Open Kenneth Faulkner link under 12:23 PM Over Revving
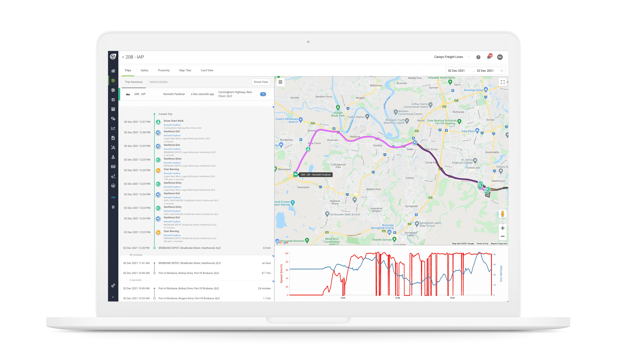Screen dimensions: 617x364 pos(172,235)
